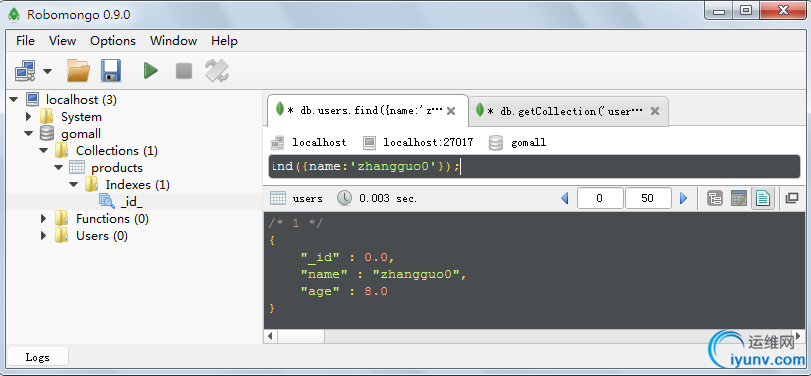811x376 pixels.
Task: Go to next page of results
Action: coord(683,198)
